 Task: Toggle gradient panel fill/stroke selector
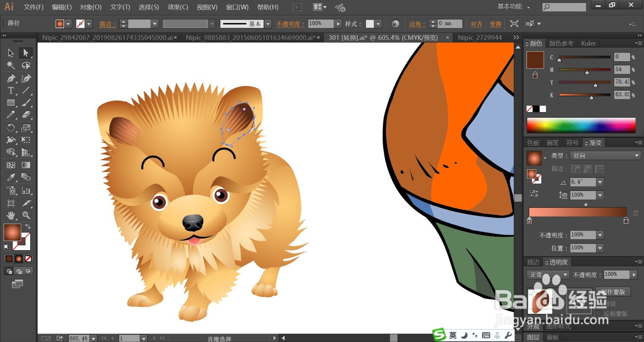click(534, 176)
